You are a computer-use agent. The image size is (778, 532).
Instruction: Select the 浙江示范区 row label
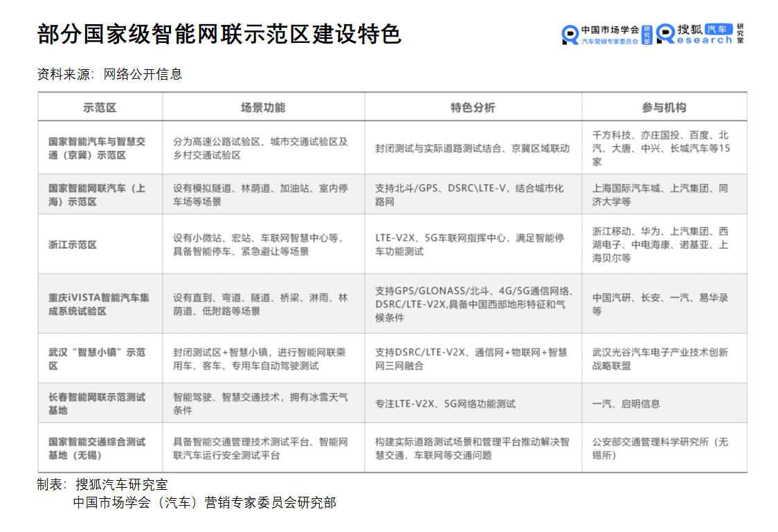pos(73,244)
